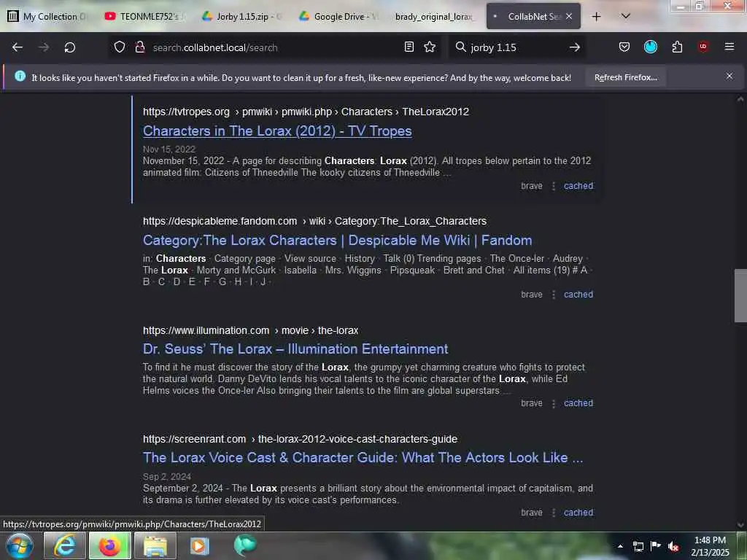
Task: Click the scrollbar down arrow
Action: (x=740, y=525)
